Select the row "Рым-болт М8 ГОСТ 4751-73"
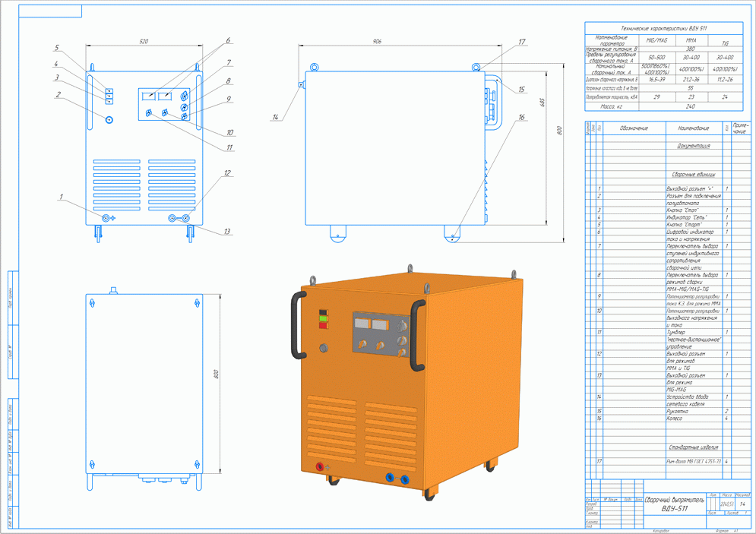Screen dimensions: 756x534 coord(668,461)
